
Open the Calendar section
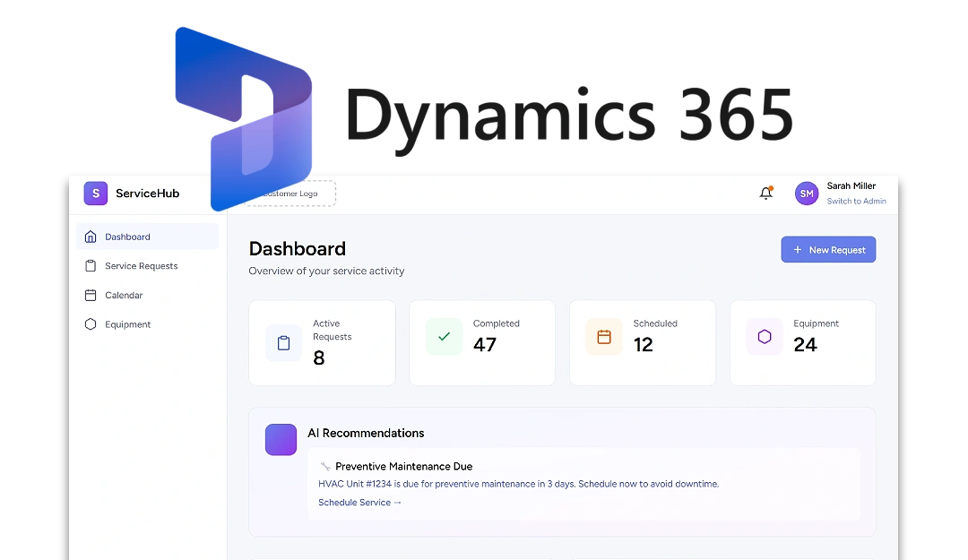pos(125,295)
